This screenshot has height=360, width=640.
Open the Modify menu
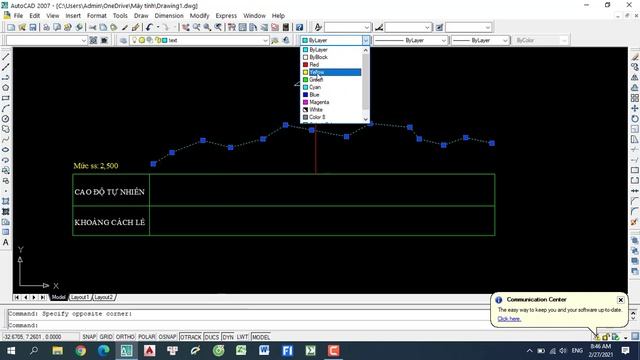[x=200, y=16]
